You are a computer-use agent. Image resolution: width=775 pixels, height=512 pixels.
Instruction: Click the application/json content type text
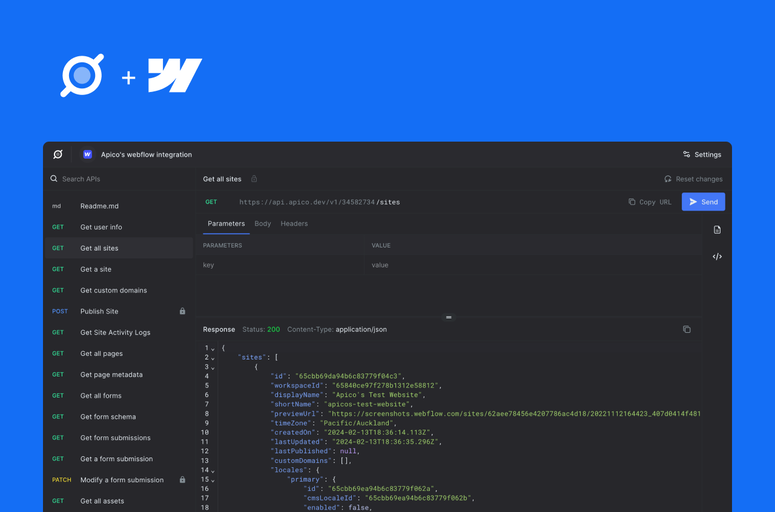coord(361,329)
